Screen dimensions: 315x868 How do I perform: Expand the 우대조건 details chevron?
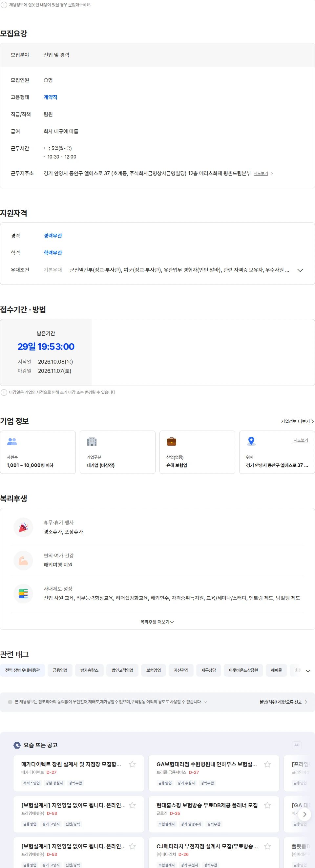click(x=300, y=270)
